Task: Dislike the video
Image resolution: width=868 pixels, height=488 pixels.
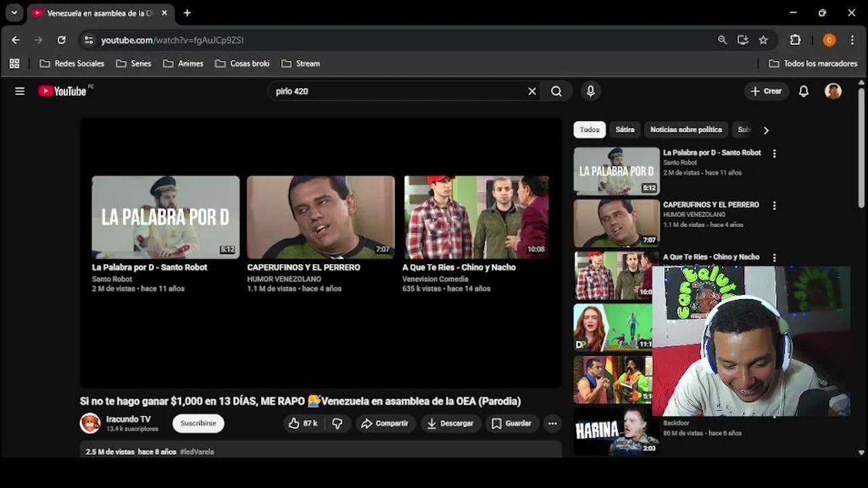Action: pos(337,423)
